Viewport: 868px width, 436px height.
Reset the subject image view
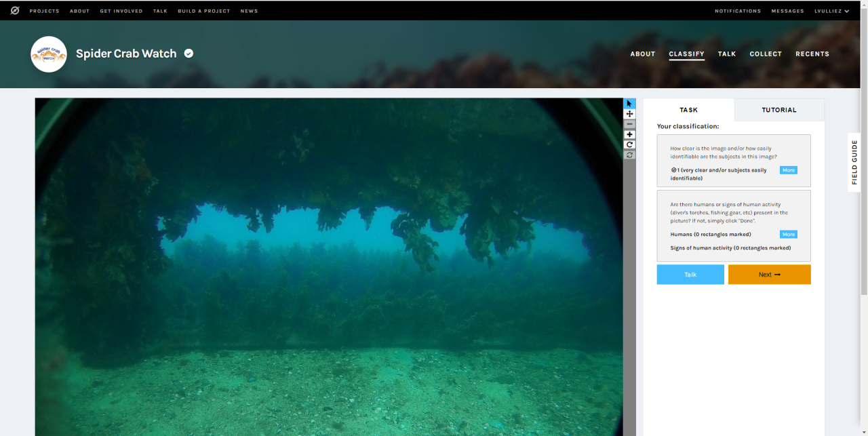tap(629, 155)
